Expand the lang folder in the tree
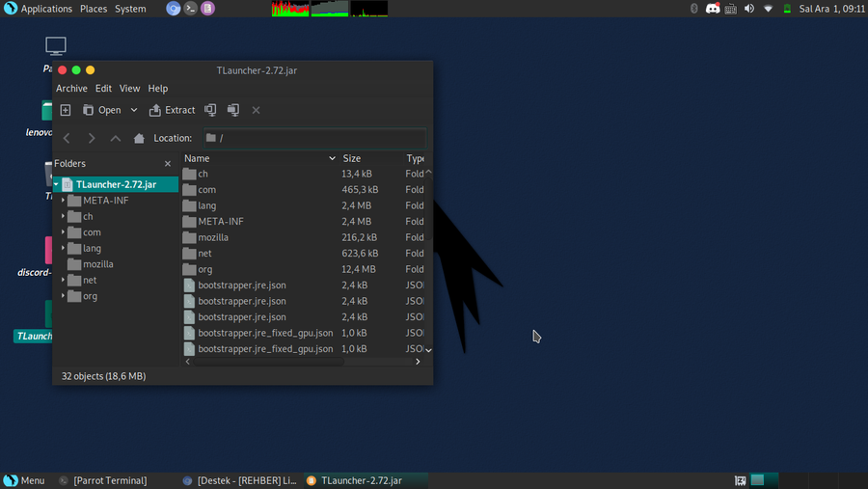 63,248
